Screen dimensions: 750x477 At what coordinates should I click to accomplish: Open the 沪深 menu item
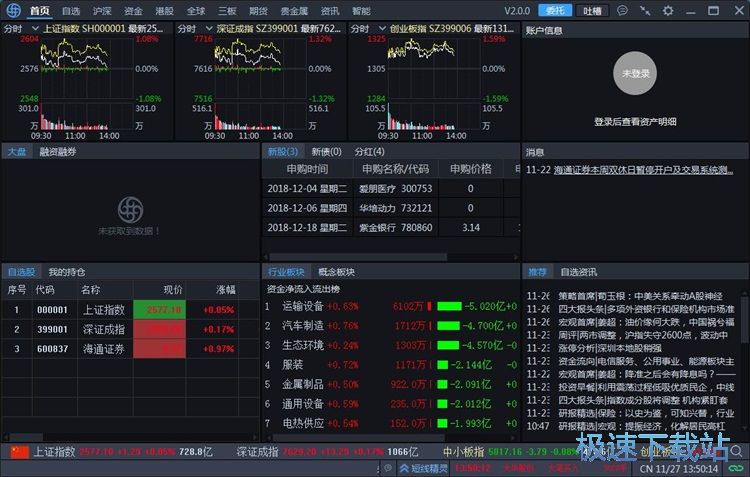point(102,11)
